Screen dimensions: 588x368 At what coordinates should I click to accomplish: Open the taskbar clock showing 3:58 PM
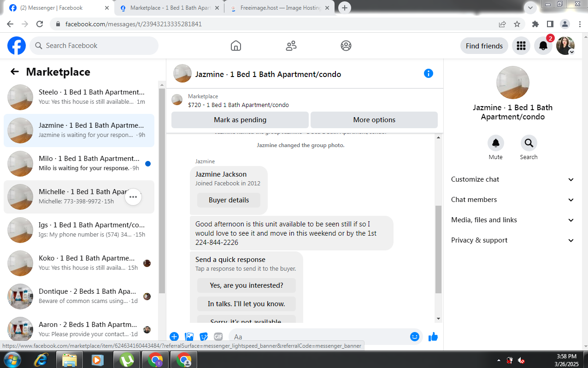click(566, 360)
